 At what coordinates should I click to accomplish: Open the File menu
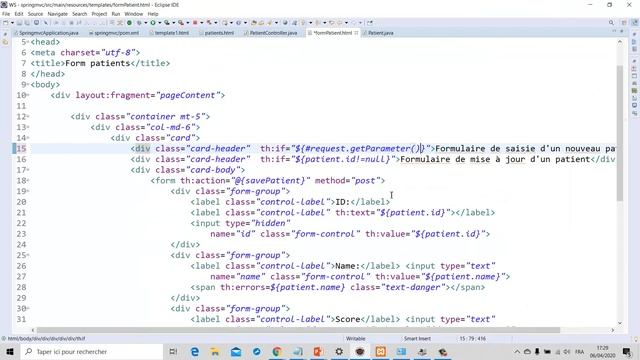[x=6, y=14]
